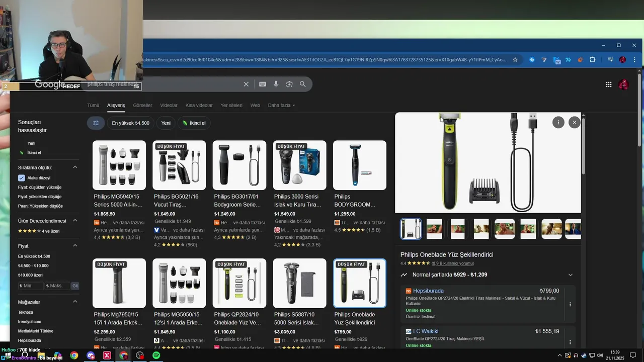This screenshot has width=644, height=362.
Task: Collapse the Sıralama ölçütü section
Action: 75,167
